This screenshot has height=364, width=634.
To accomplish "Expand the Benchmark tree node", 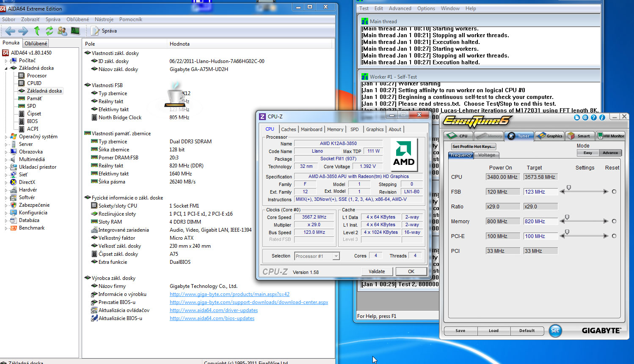I will [x=6, y=228].
